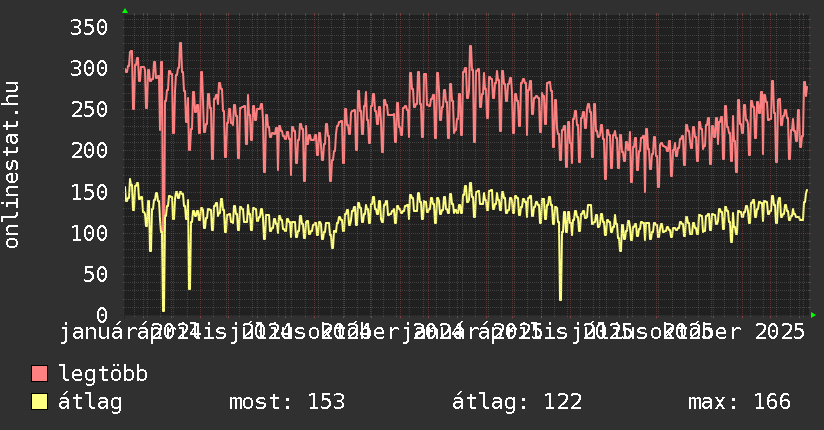Open the onlinestat.hu vertical axis label
Screen dimensions: 824x430
pyautogui.click(x=13, y=166)
